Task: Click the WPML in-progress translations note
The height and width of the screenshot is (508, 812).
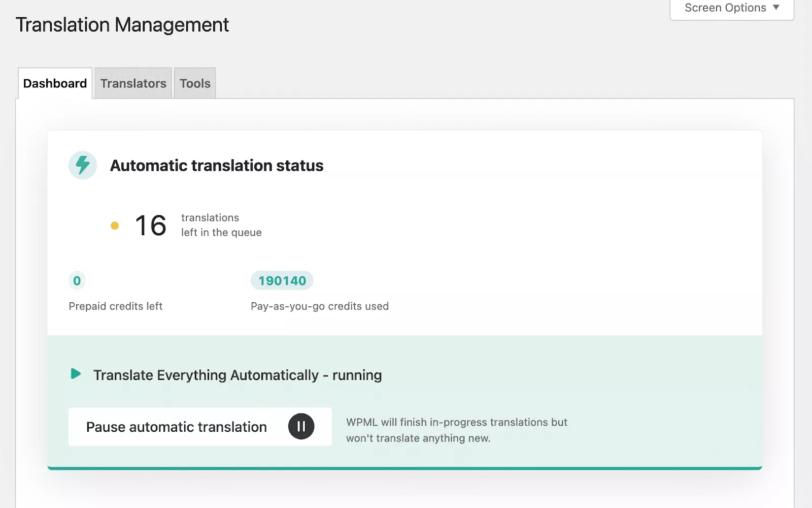Action: click(x=456, y=430)
